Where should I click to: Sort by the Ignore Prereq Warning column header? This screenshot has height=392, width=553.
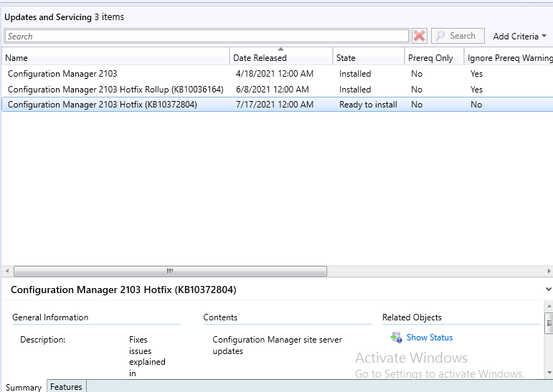click(x=509, y=58)
